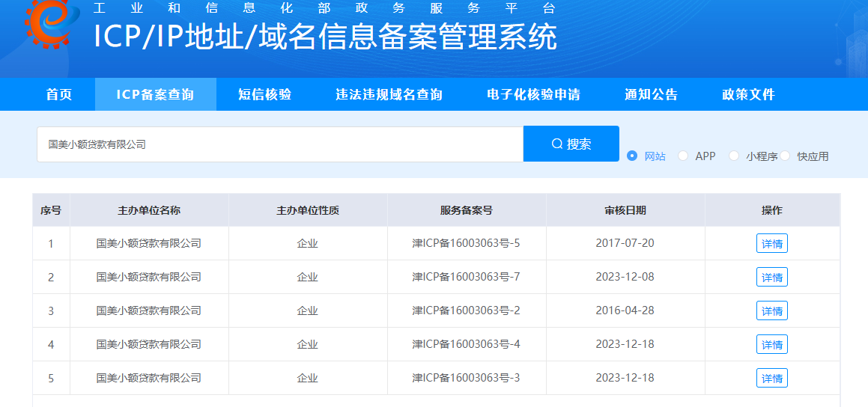Open 通知公告 menu item
868x407 pixels.
[x=651, y=94]
